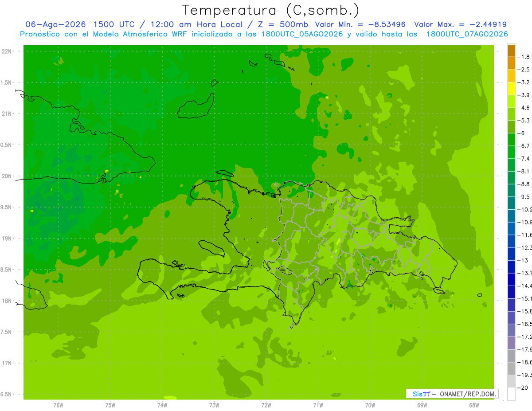
Task: Click the dark blue swatch between -13.7 and -14.4
Action: (511, 279)
